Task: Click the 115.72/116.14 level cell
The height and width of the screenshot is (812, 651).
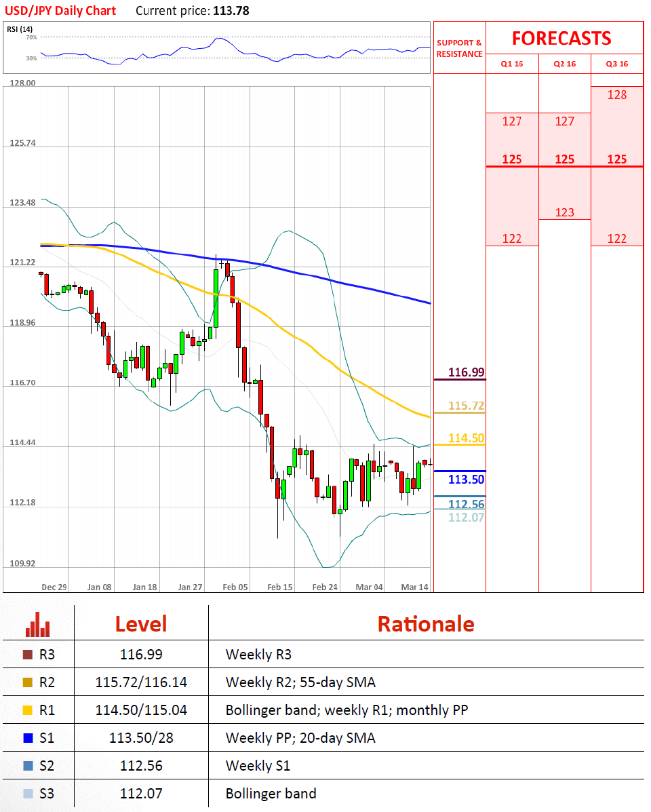Action: pos(141,682)
